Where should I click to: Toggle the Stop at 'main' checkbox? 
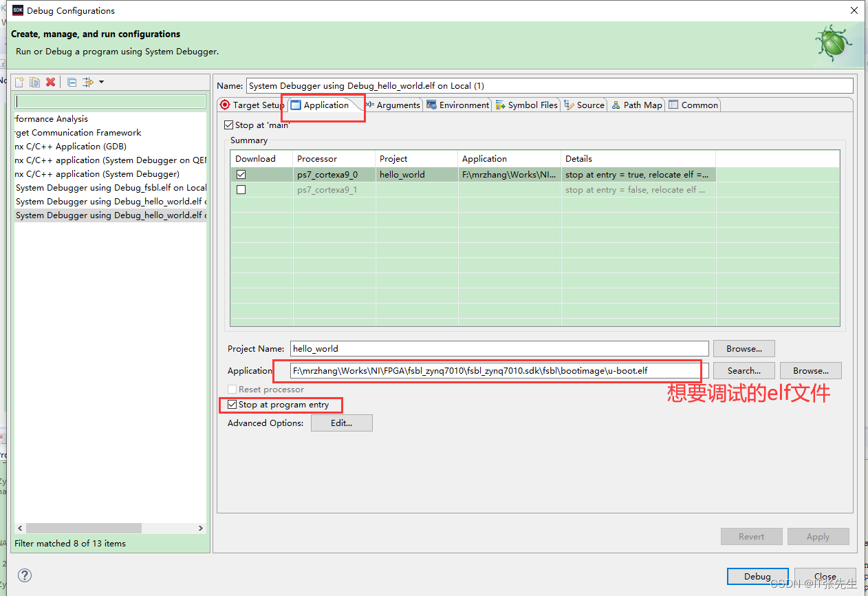[x=229, y=125]
